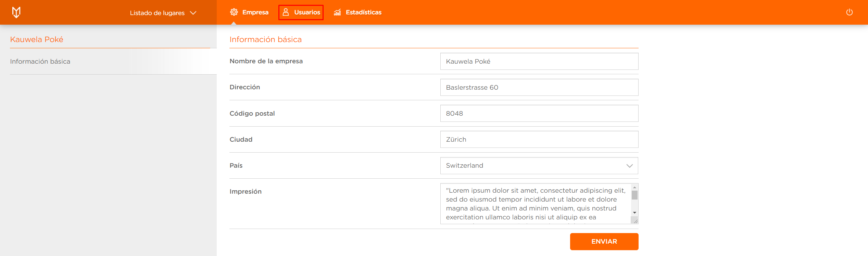Open the País dropdown showing Switzerland

(x=539, y=166)
